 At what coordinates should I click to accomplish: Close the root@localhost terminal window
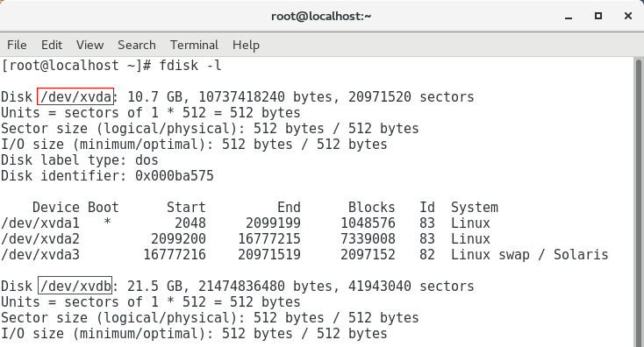[628, 16]
